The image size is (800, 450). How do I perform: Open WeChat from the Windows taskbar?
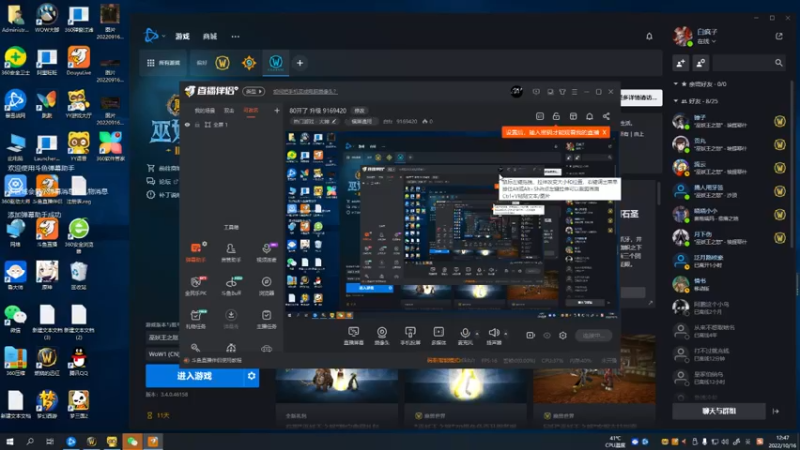(132, 441)
